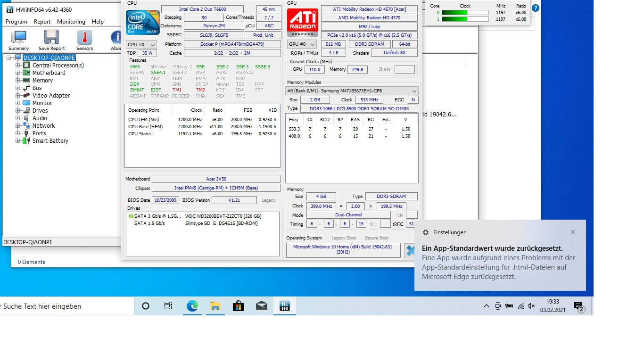Open Microsoft Store from the taskbar
This screenshot has width=644, height=362.
[x=238, y=306]
